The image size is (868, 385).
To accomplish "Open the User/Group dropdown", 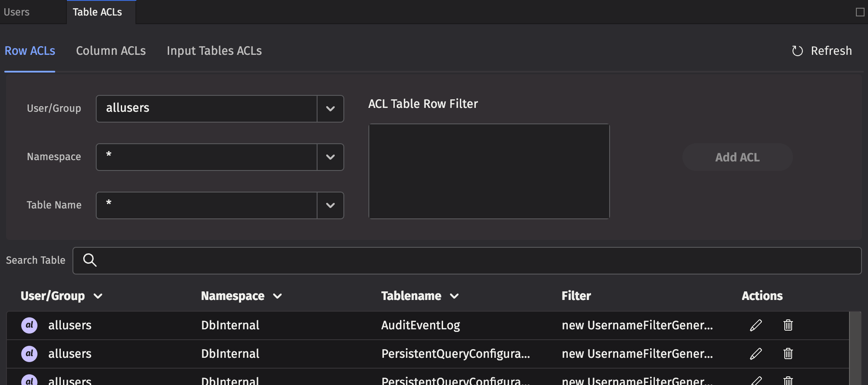I will point(330,109).
